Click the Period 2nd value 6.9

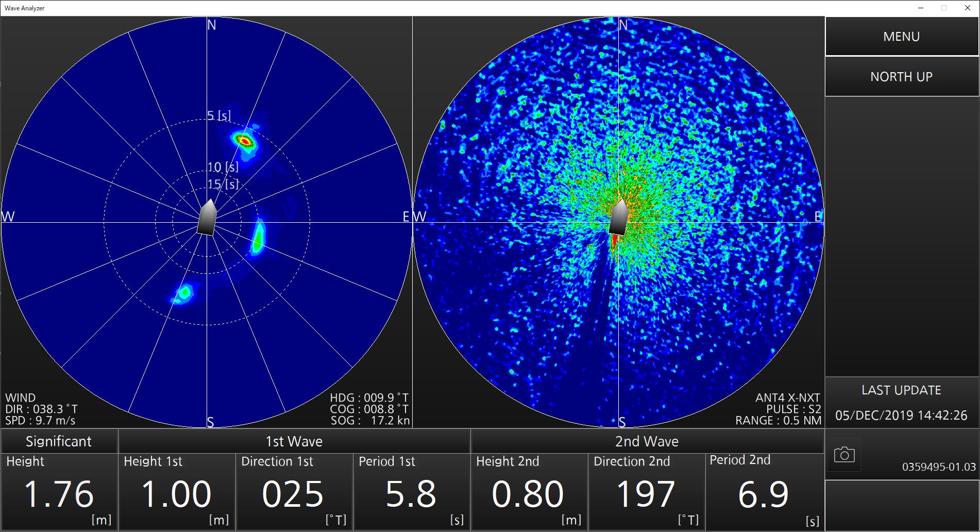pyautogui.click(x=763, y=493)
